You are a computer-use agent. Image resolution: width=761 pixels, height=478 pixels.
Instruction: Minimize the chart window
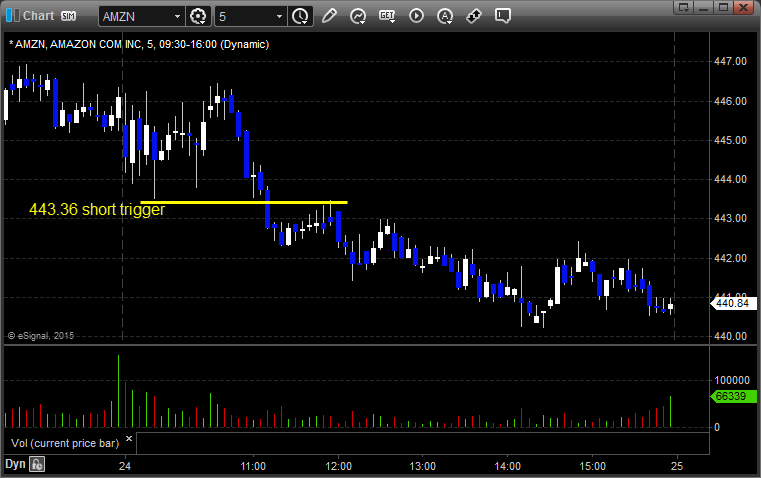pyautogui.click(x=703, y=7)
